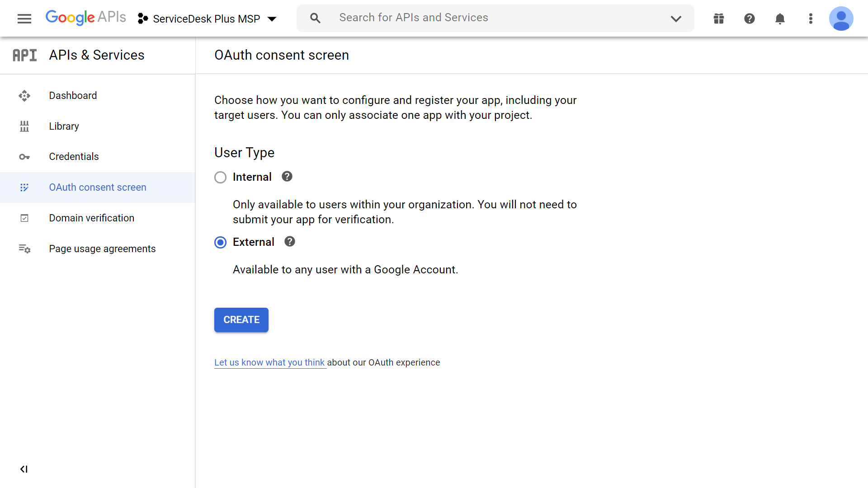
Task: Open the help question mark icon
Action: (x=750, y=19)
